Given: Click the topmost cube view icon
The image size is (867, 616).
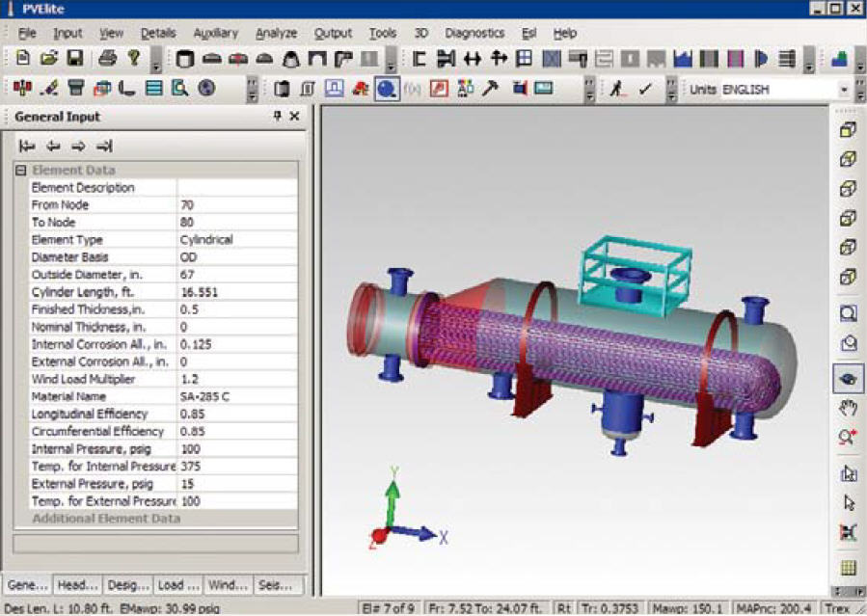Looking at the screenshot, I should pyautogui.click(x=849, y=130).
